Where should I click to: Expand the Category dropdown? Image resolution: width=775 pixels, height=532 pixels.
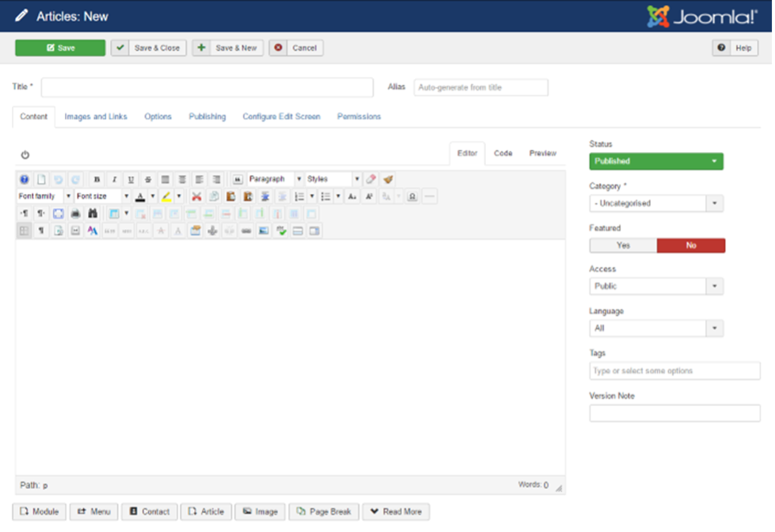(655, 203)
